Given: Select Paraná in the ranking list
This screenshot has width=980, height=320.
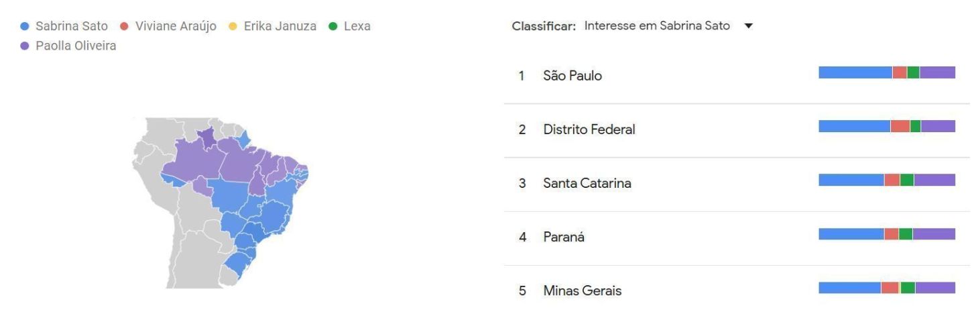Looking at the screenshot, I should click(x=564, y=237).
